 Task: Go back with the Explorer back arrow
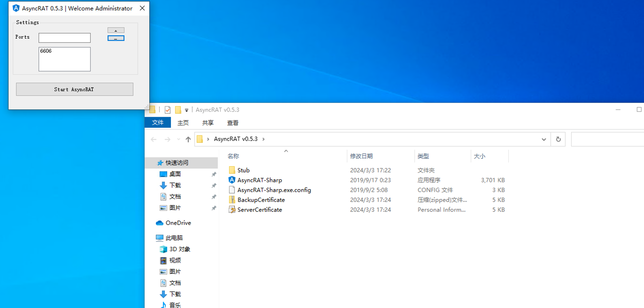tap(154, 139)
